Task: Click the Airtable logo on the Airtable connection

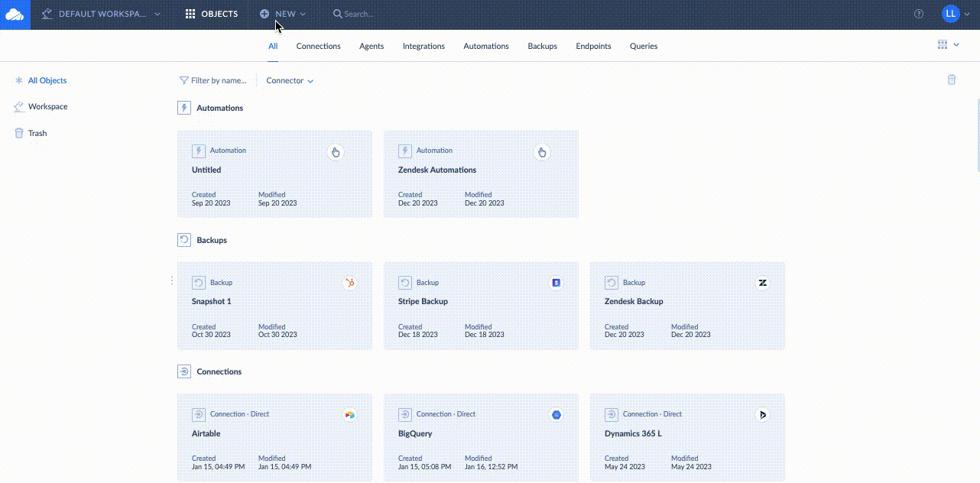Action: 349,414
